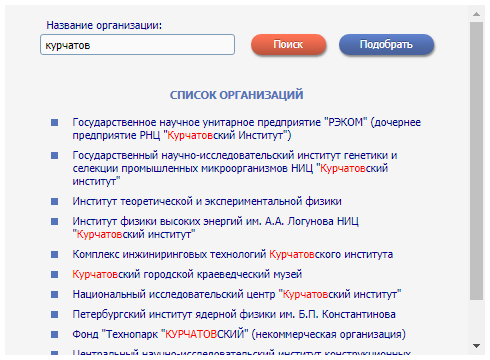Select Институт теоретической и экспериментальной физики
The height and width of the screenshot is (360, 490).
click(207, 201)
